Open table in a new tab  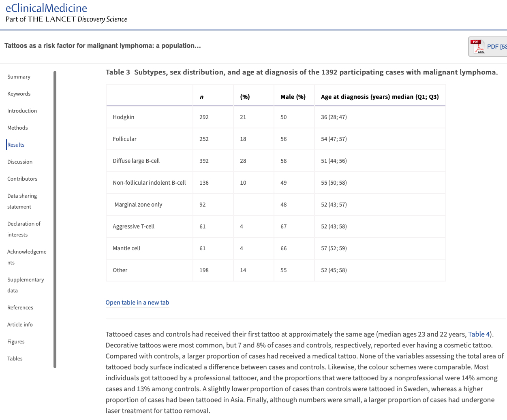[x=137, y=303]
